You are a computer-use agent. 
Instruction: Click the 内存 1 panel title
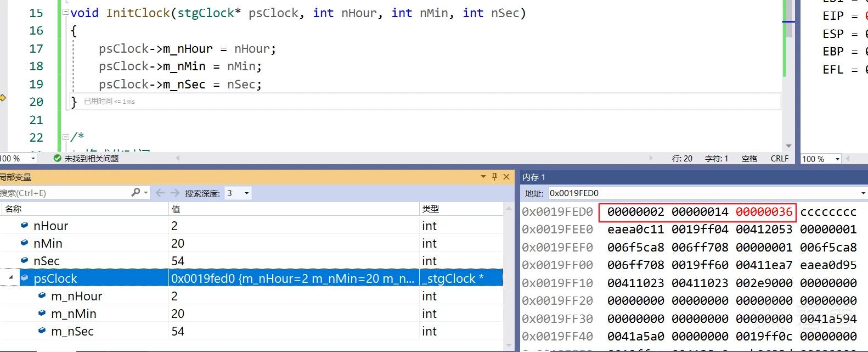tap(534, 177)
